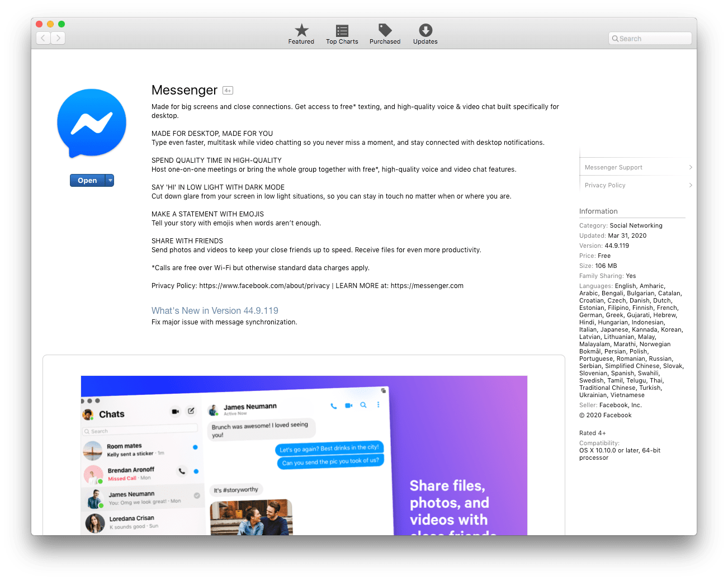The image size is (728, 580).
Task: Click the MADE FOR DESKTOP, MADE FOR YOU heading
Action: point(212,134)
